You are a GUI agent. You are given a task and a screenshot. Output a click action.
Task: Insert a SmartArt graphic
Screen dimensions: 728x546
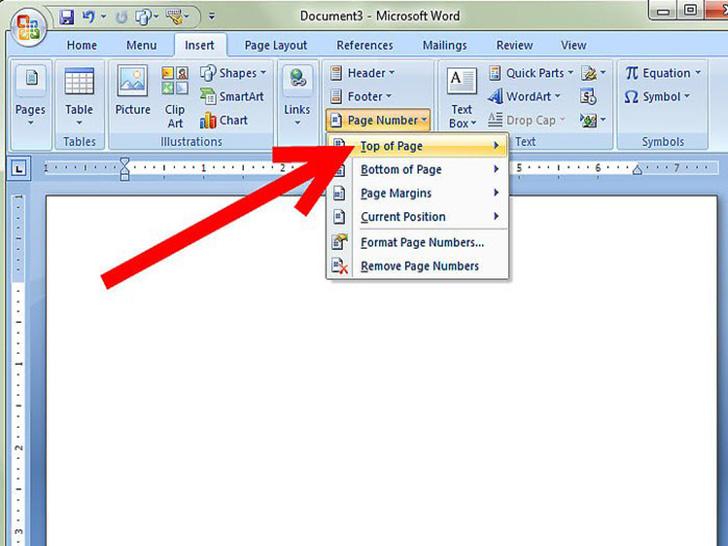(x=232, y=96)
